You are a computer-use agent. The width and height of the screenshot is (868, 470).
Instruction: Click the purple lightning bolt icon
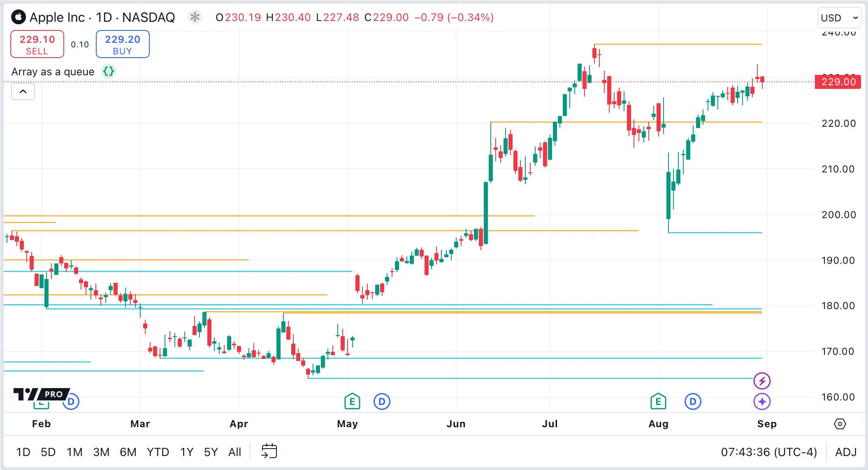762,381
